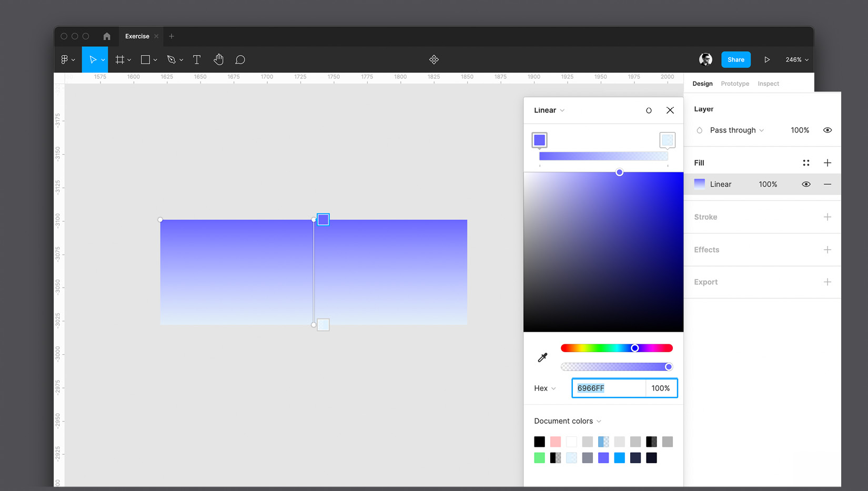Switch to the Prototype tab

pyautogui.click(x=735, y=84)
